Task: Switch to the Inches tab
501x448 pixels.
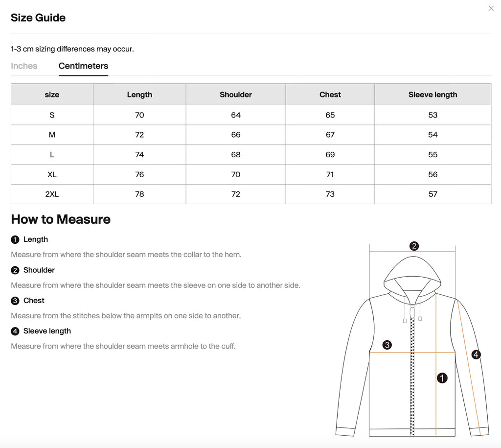Action: [x=24, y=66]
